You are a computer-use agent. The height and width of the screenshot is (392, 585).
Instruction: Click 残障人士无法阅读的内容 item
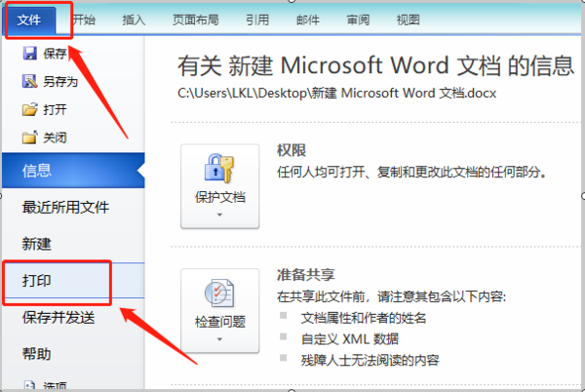[x=370, y=360]
